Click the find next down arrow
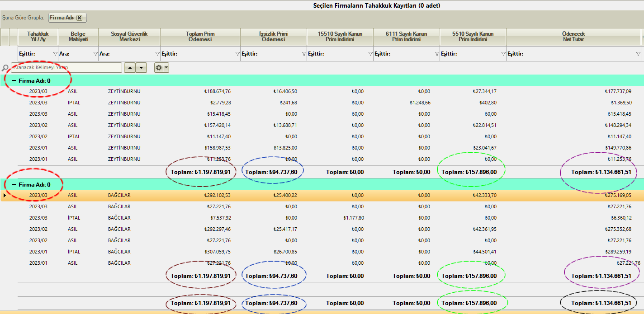644x314 pixels. [x=142, y=68]
